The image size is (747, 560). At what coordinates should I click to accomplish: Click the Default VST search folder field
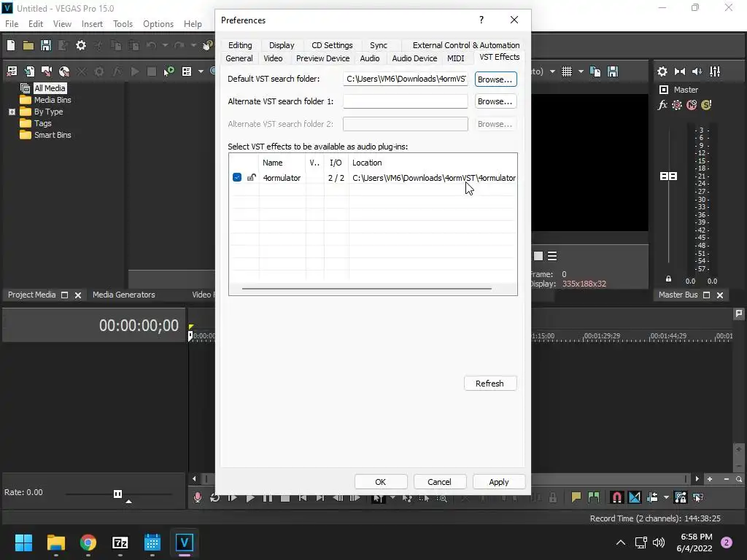click(406, 79)
